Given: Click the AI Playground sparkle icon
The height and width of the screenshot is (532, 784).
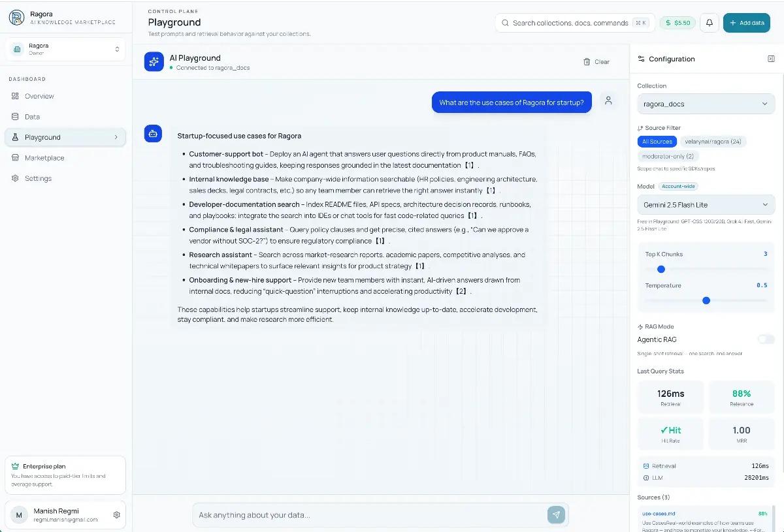Looking at the screenshot, I should 154,62.
